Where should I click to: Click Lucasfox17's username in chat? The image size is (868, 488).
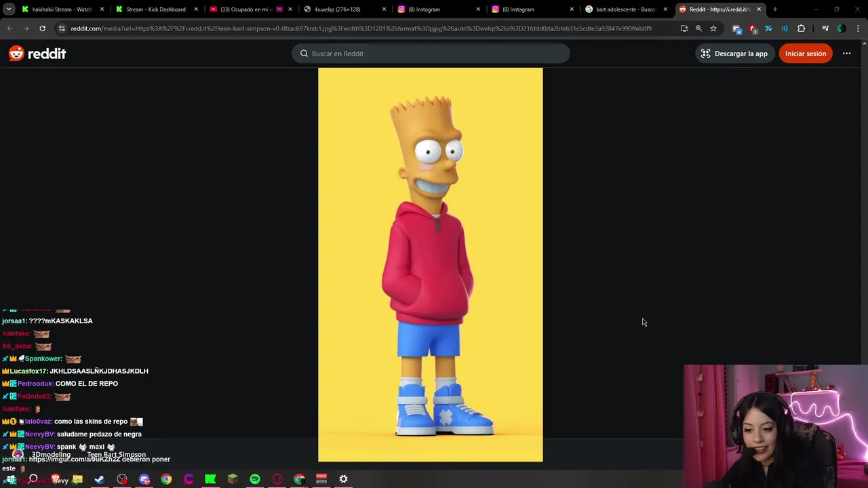(x=28, y=371)
